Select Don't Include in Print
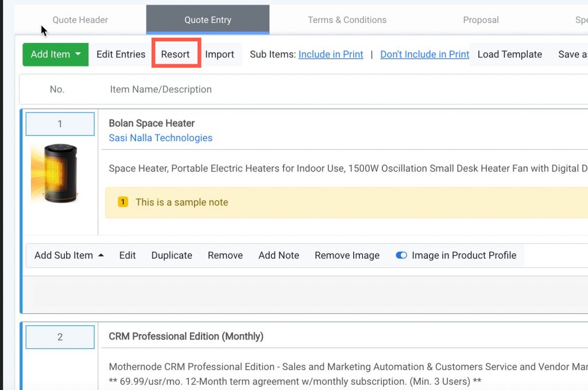This screenshot has width=588, height=390. point(424,54)
